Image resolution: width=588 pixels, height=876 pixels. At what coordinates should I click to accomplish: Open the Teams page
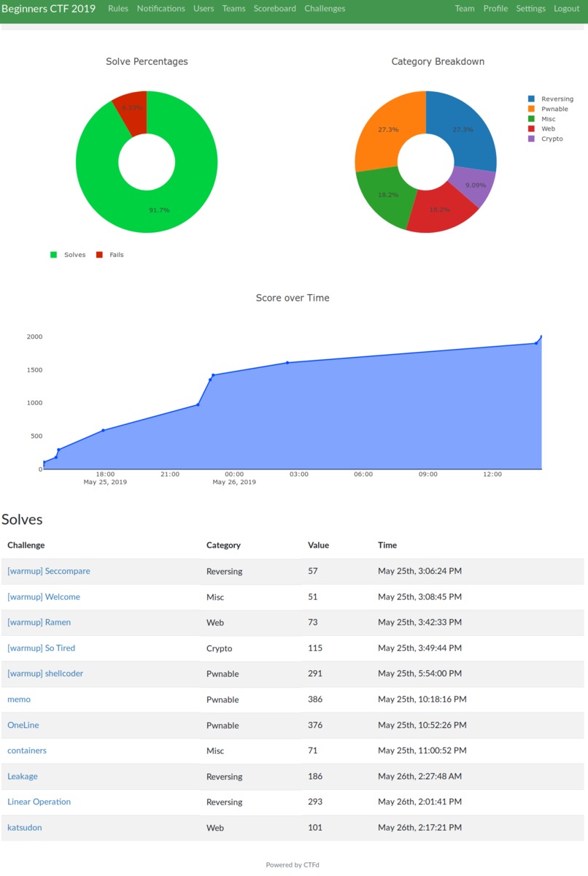[233, 9]
